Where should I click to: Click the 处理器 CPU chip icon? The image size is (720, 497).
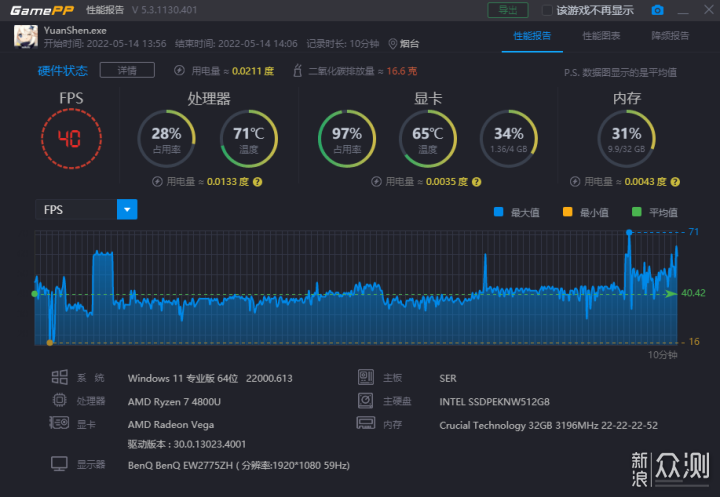tap(59, 400)
